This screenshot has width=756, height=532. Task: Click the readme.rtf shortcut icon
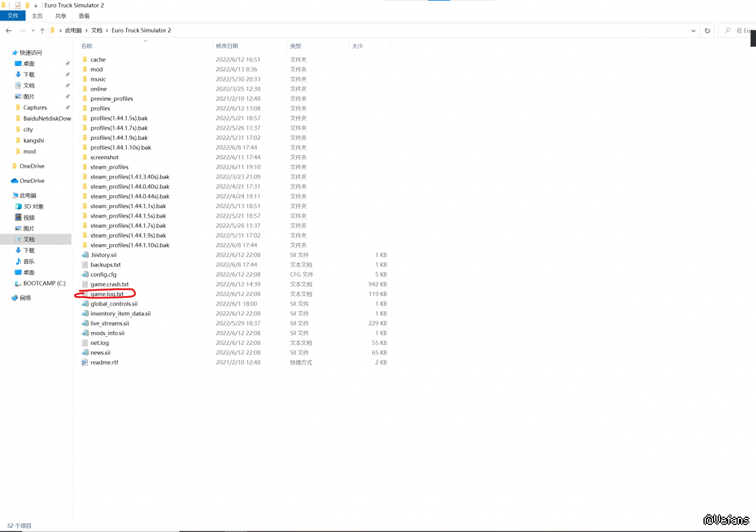pyautogui.click(x=85, y=362)
